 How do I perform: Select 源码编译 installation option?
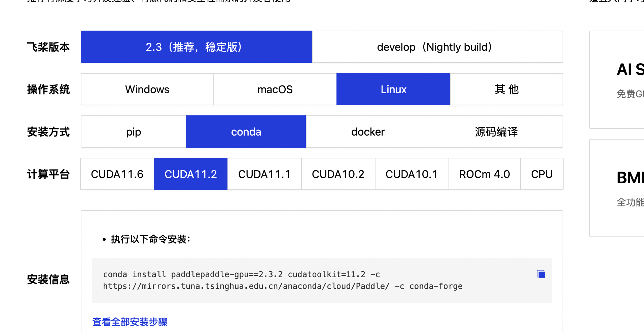pos(496,132)
